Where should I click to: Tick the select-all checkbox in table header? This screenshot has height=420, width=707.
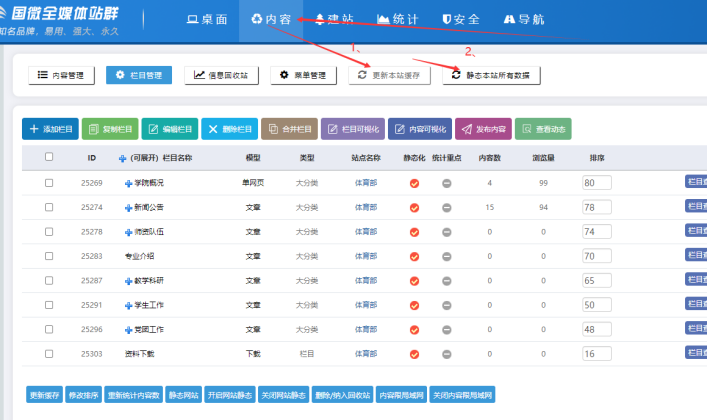tap(49, 157)
